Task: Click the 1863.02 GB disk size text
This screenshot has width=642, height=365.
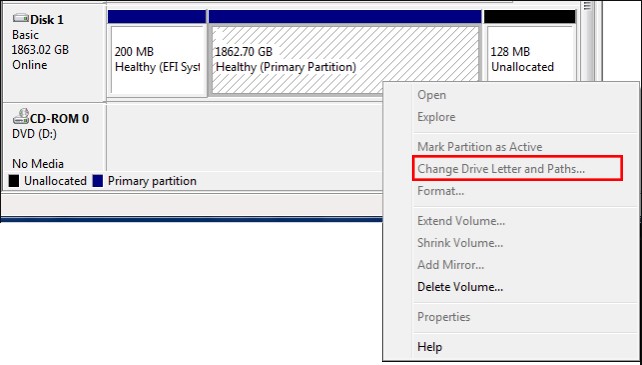Action: coord(41,50)
